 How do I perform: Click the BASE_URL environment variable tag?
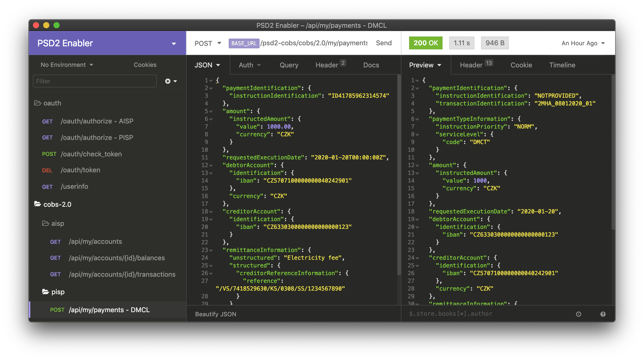[244, 43]
